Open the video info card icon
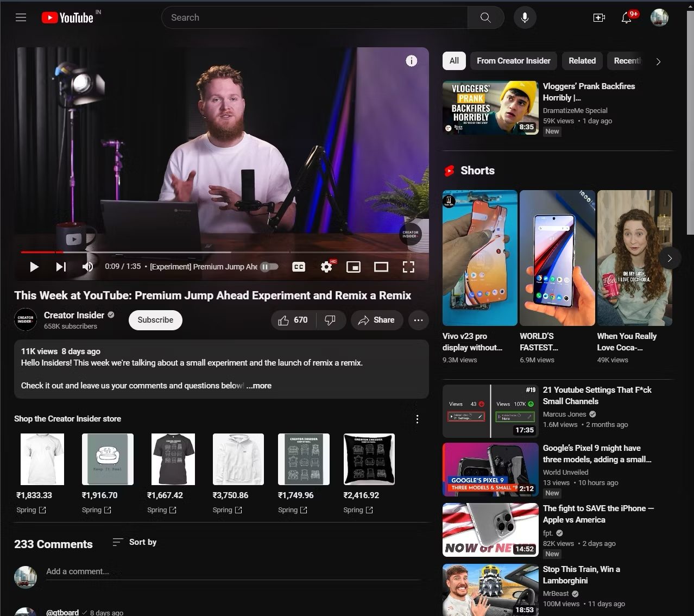The width and height of the screenshot is (694, 616). coord(411,61)
